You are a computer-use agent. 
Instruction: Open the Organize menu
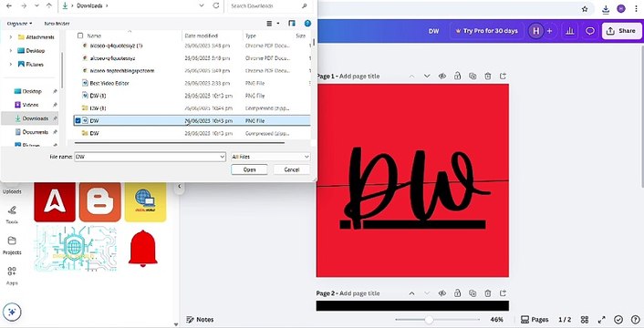pyautogui.click(x=19, y=24)
